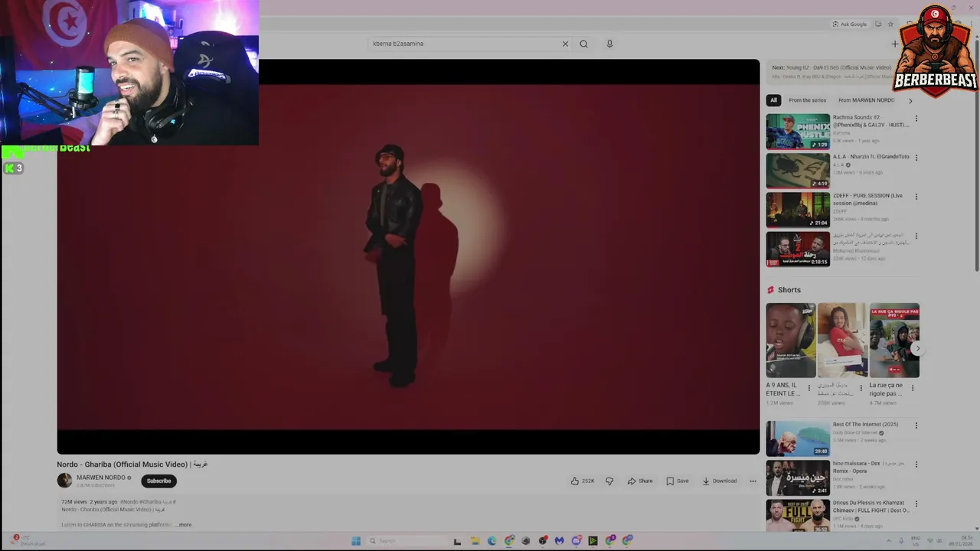This screenshot has width=980, height=551.
Task: Click the search magnifier button
Action: coord(583,44)
